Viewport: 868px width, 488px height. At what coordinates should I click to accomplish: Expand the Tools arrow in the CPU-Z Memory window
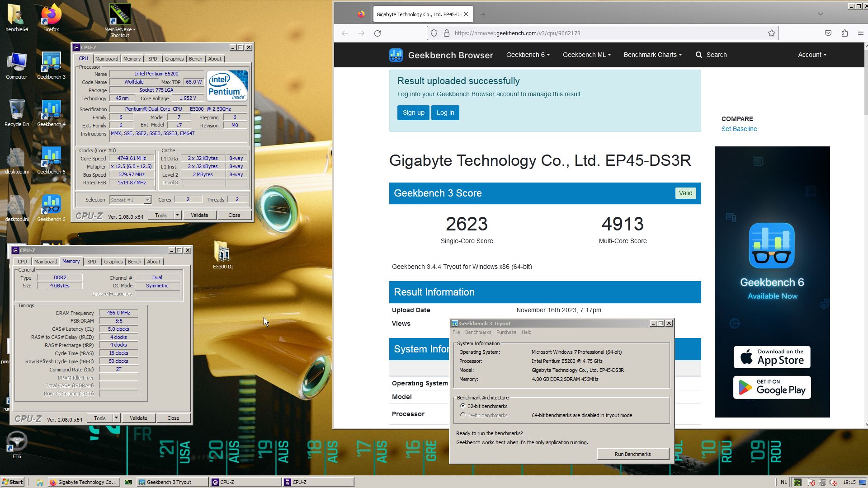117,418
